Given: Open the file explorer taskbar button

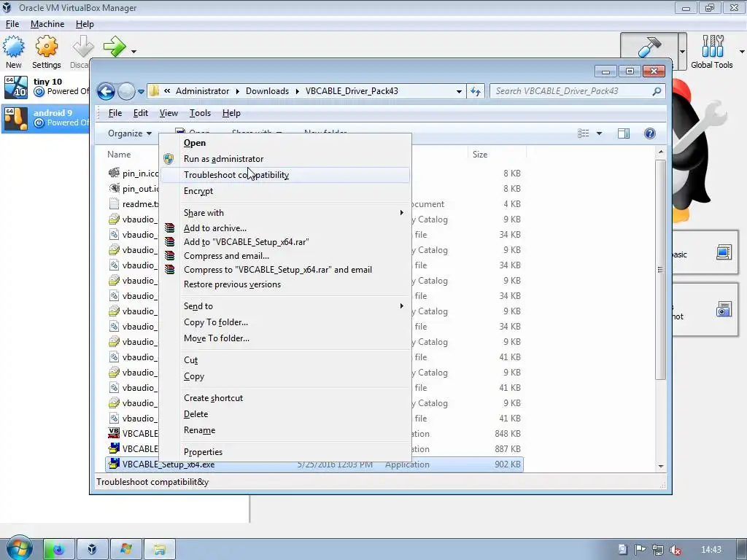Looking at the screenshot, I should point(159,550).
